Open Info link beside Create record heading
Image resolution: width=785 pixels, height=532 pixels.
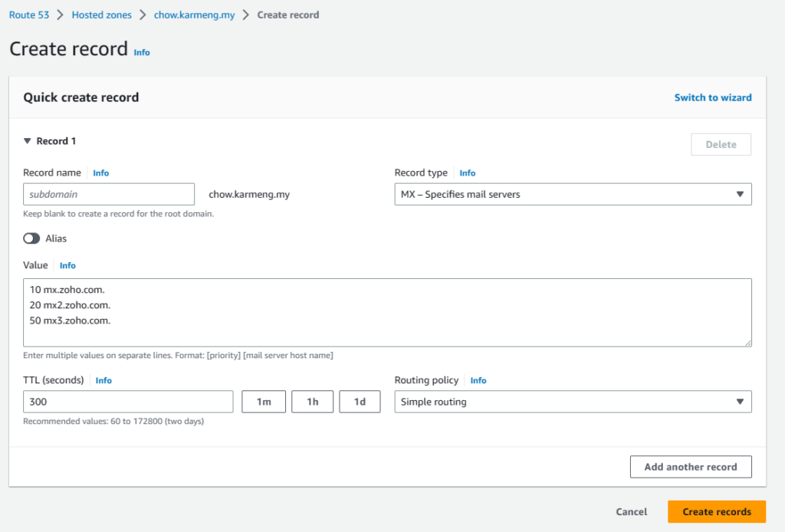tap(142, 52)
